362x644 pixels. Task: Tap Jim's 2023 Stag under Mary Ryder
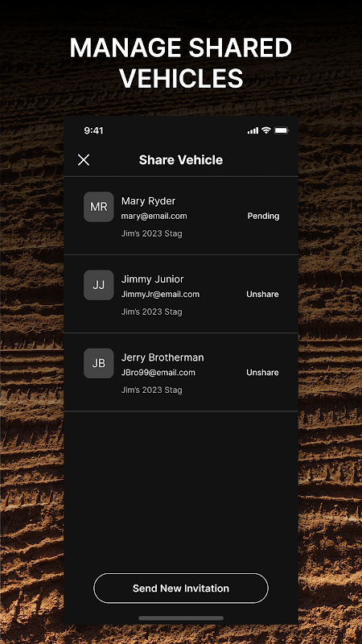151,233
